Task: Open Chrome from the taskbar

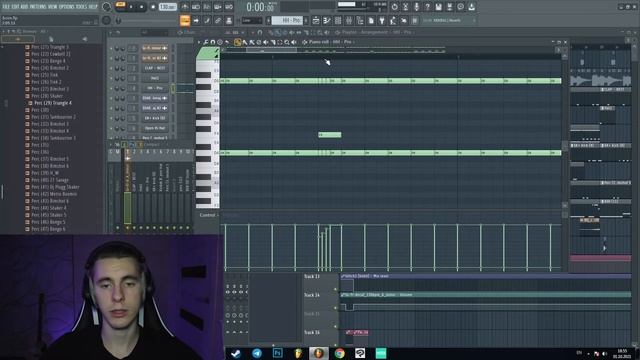Action: [339, 353]
